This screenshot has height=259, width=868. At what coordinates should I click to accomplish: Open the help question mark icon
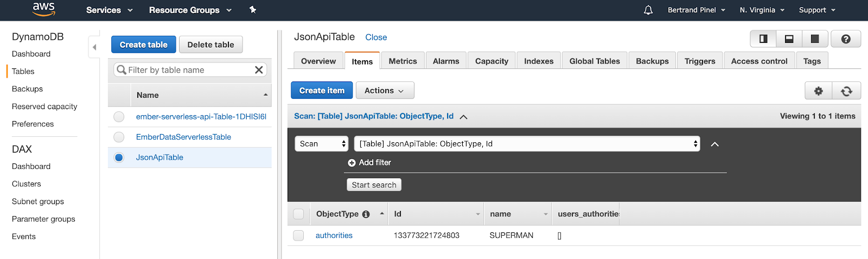(846, 39)
